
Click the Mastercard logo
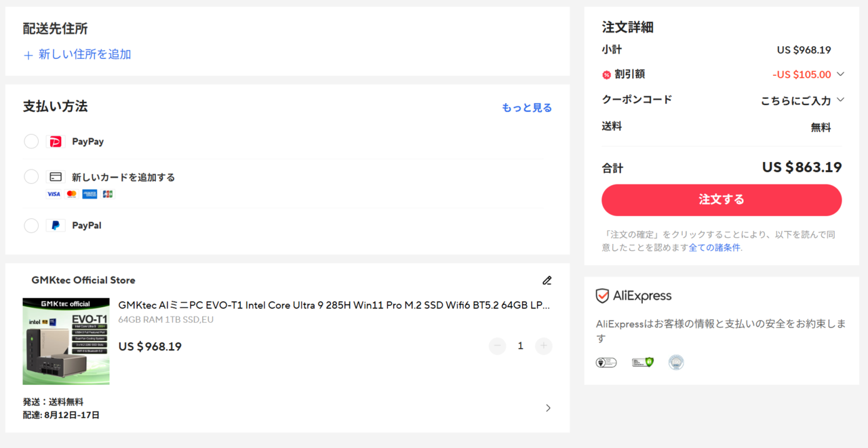tap(72, 194)
